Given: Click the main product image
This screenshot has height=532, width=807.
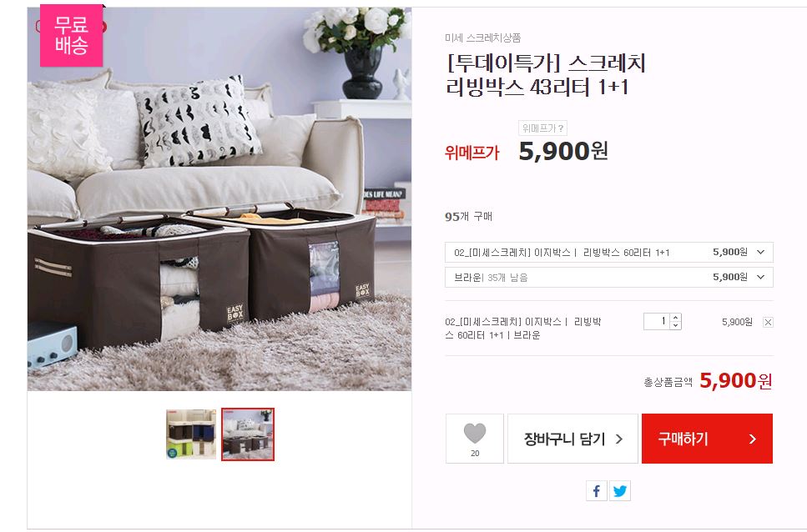Looking at the screenshot, I should [x=219, y=199].
